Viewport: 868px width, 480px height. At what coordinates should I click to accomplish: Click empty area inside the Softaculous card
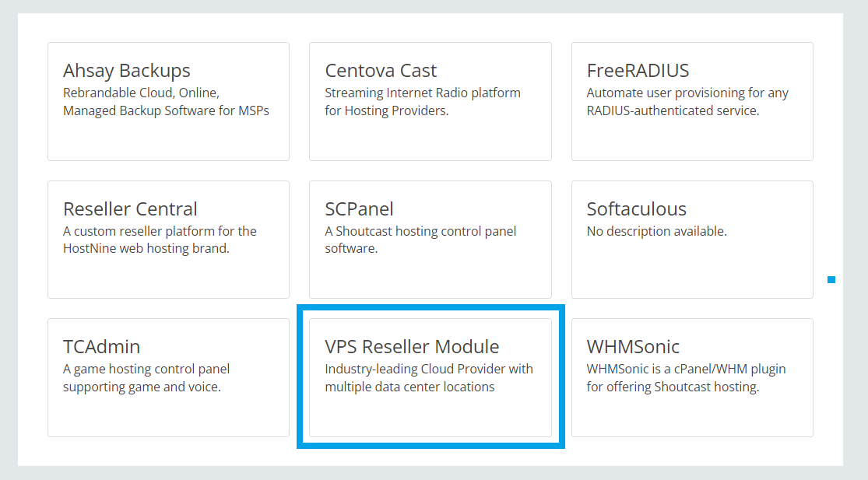click(691, 272)
